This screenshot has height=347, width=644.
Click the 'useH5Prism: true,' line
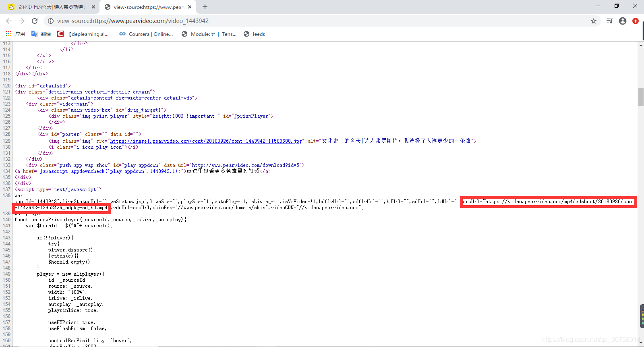[72, 322]
